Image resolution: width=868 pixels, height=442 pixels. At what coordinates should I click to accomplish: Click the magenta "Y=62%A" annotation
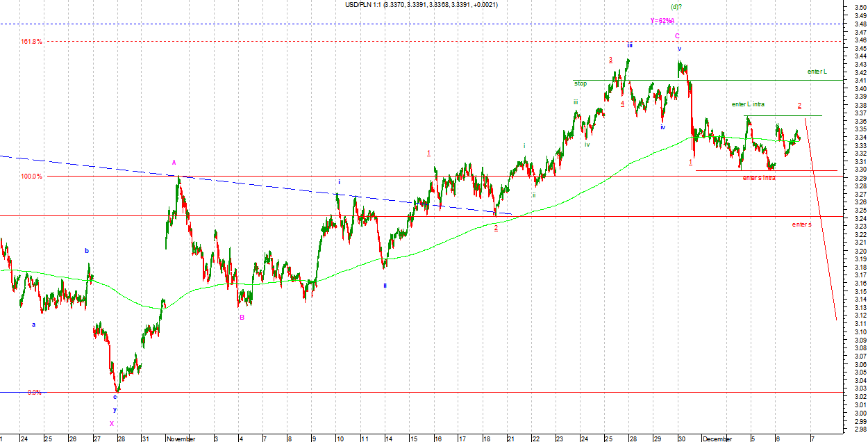tap(662, 21)
